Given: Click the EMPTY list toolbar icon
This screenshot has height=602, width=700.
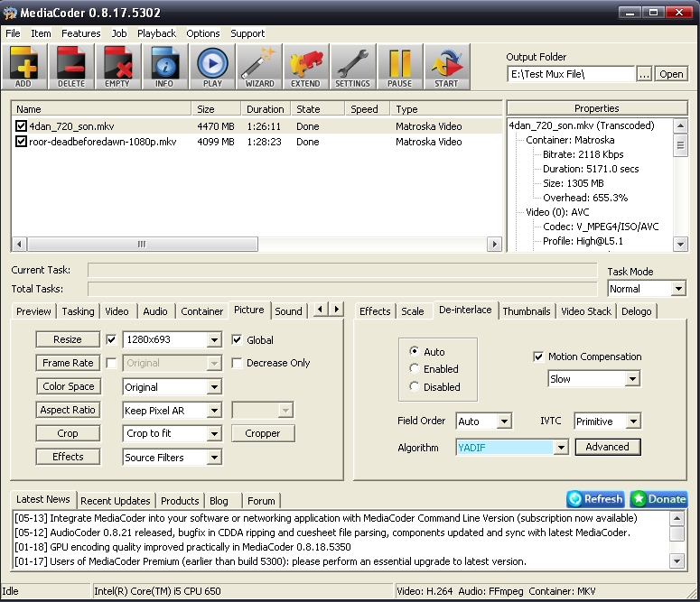Looking at the screenshot, I should pos(117,67).
